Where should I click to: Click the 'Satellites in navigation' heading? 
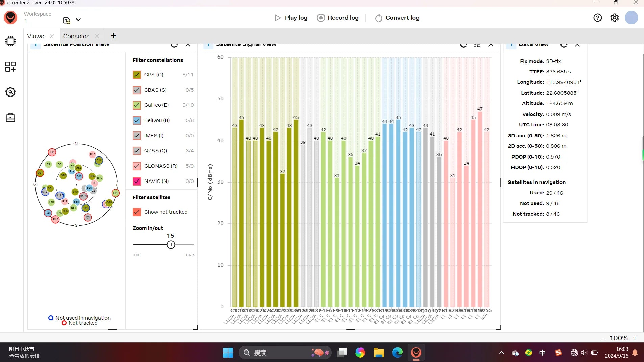point(536,182)
